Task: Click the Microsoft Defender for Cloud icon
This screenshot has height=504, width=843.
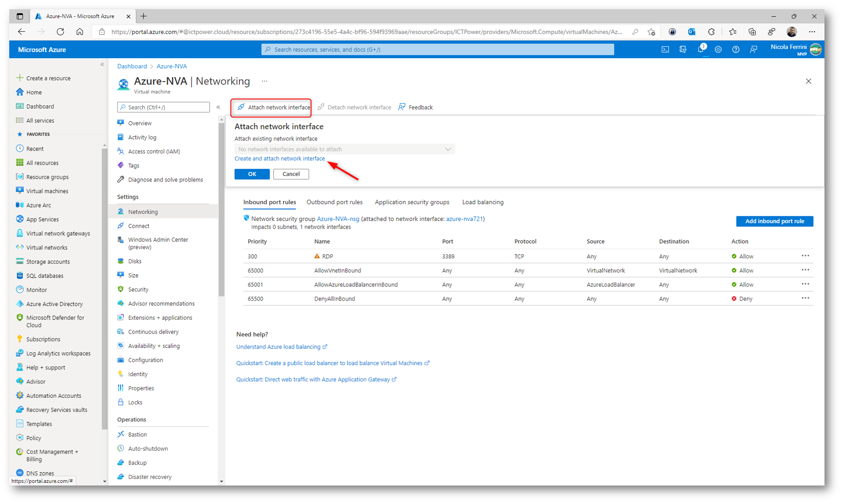Action: (19, 318)
